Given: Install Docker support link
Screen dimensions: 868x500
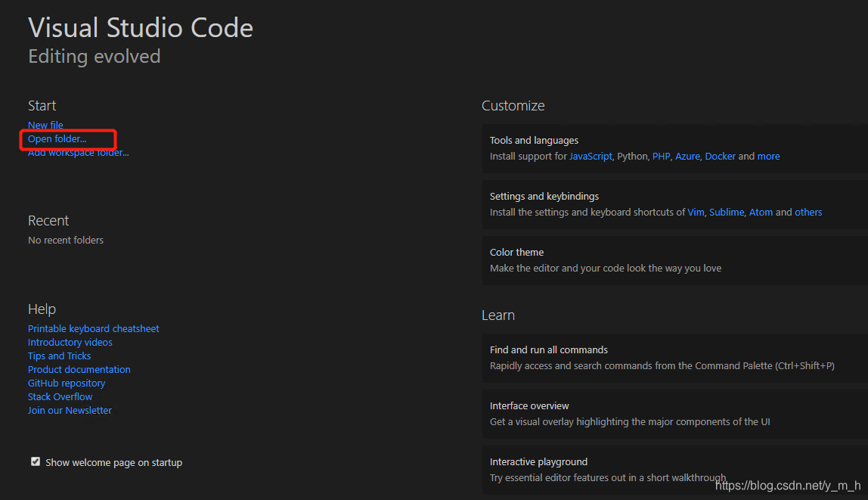Looking at the screenshot, I should 721,156.
